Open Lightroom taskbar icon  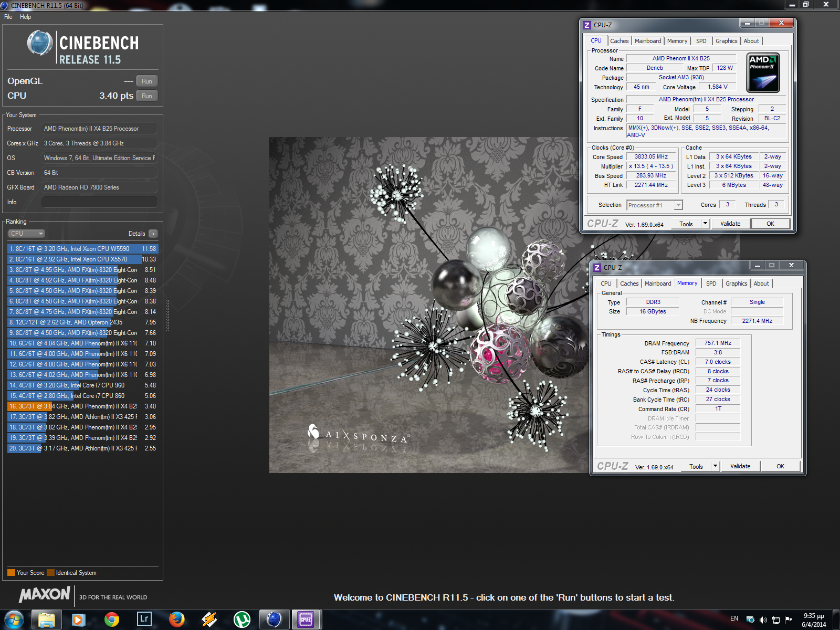pyautogui.click(x=144, y=619)
